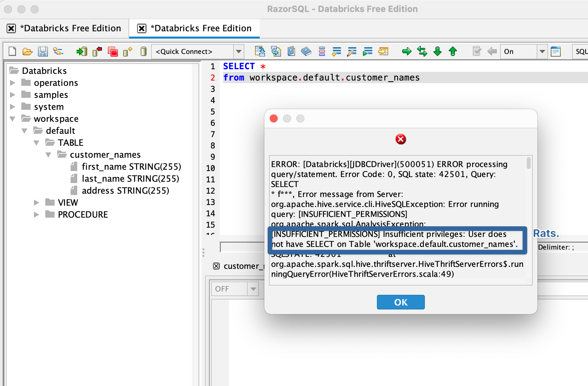This screenshot has height=386, width=588.
Task: Click the green double-arrow execute icon
Action: pos(422,51)
